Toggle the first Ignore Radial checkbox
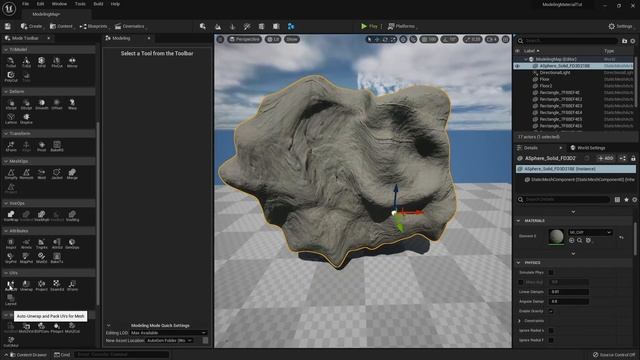Image resolution: width=640 pixels, height=360 pixels. click(551, 330)
